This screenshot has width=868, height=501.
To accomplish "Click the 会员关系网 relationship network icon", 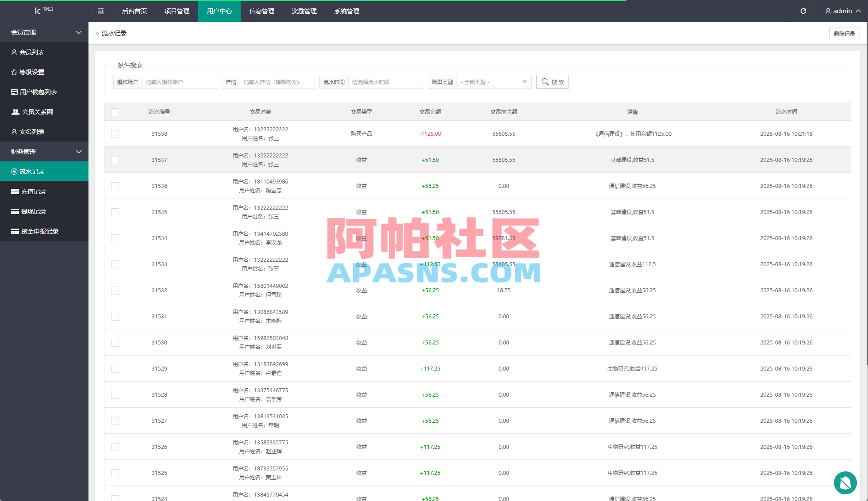I will click(15, 111).
